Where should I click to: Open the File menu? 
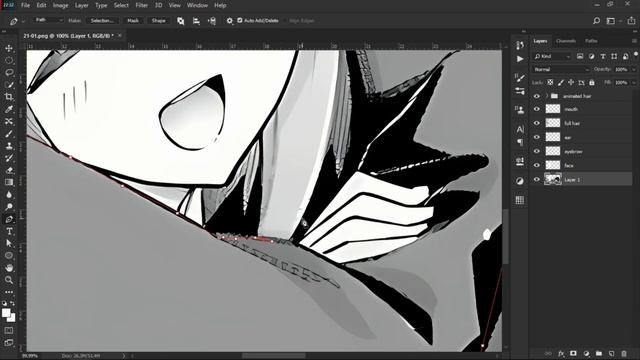point(25,5)
